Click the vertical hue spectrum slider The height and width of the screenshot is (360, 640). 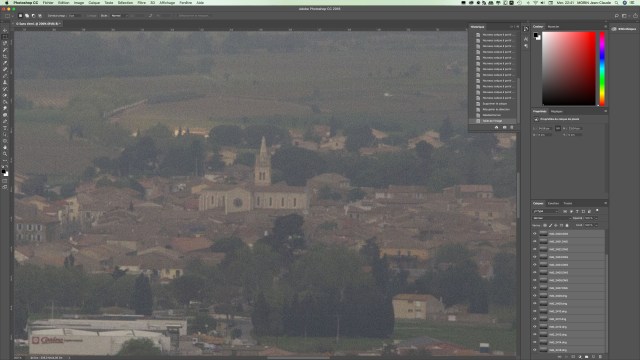click(x=602, y=69)
